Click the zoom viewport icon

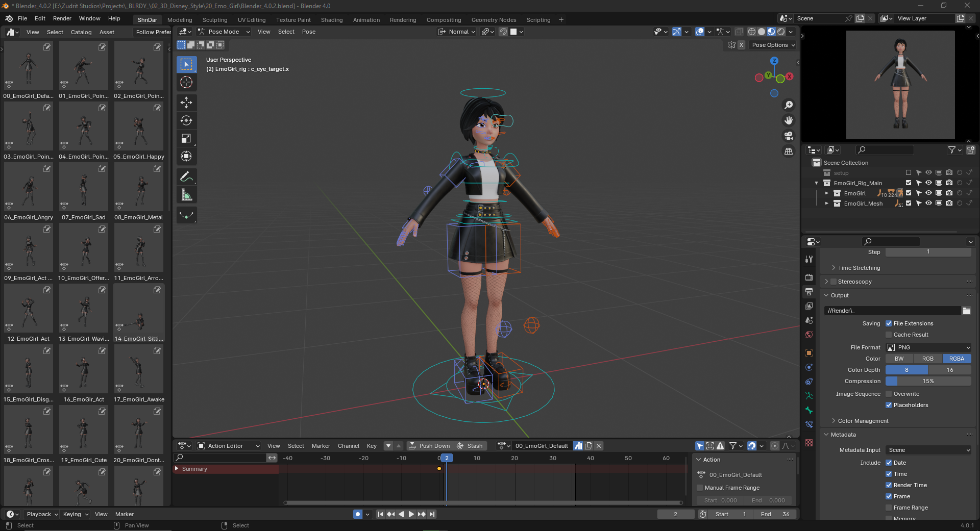click(x=789, y=105)
